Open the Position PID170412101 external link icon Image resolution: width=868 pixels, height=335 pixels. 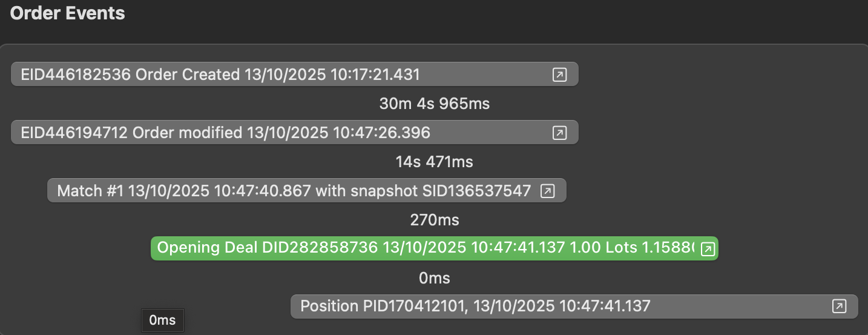(x=839, y=307)
